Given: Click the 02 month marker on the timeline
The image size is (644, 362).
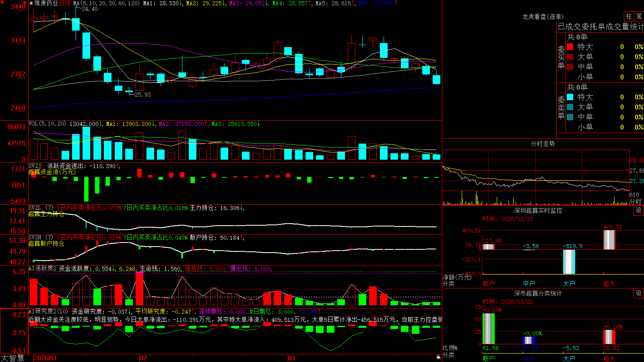Looking at the screenshot, I should pos(143,358).
